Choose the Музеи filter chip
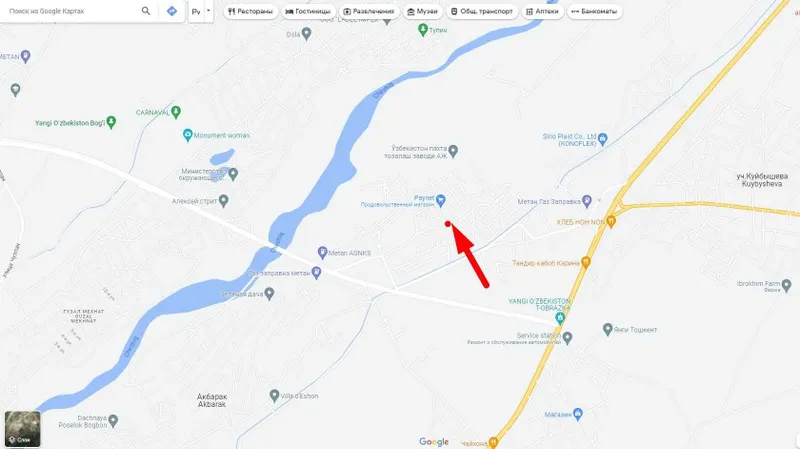This screenshot has height=449, width=800. click(x=422, y=11)
